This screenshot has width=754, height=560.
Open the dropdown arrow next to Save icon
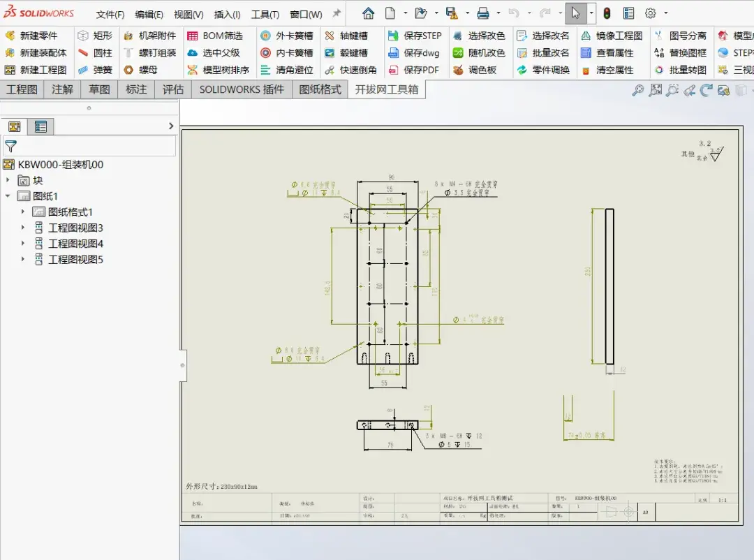tap(467, 13)
